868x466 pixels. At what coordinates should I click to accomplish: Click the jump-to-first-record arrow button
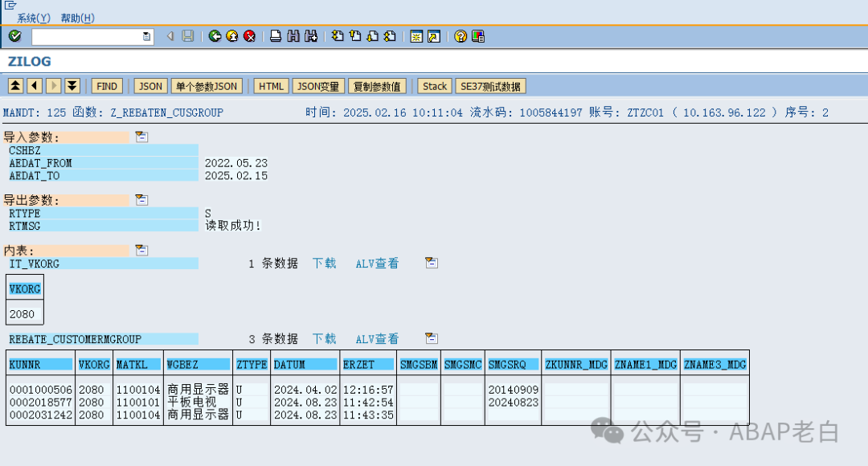click(15, 86)
